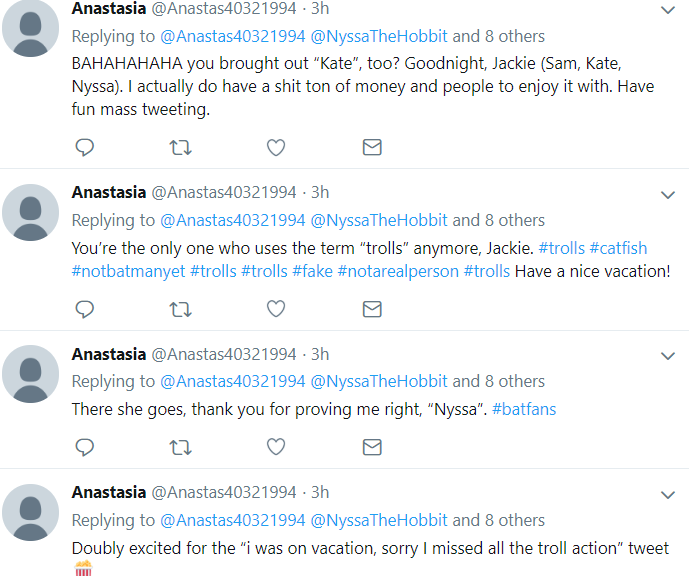Message the "There she goes" tweet envelope icon
689x576 pixels.
372,447
